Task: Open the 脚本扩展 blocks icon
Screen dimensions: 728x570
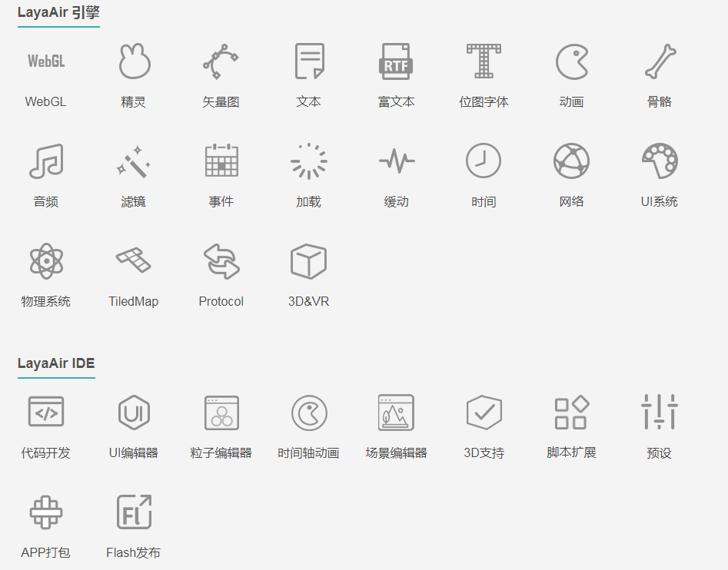Action: coord(572,413)
